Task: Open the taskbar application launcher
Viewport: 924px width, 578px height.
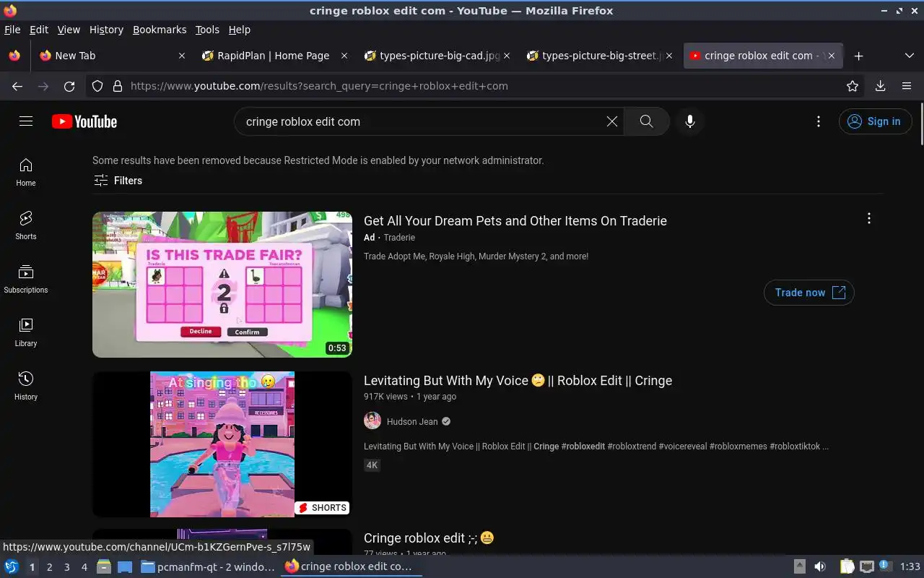Action: [x=12, y=566]
